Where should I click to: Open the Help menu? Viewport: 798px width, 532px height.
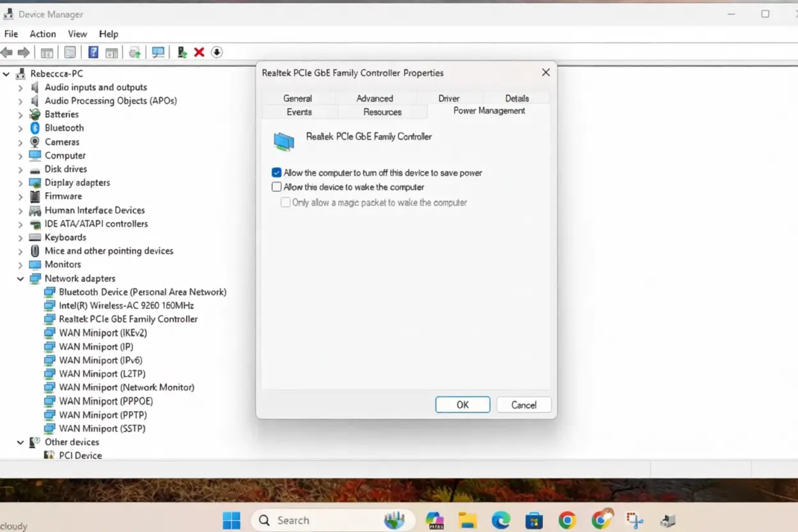pyautogui.click(x=109, y=34)
